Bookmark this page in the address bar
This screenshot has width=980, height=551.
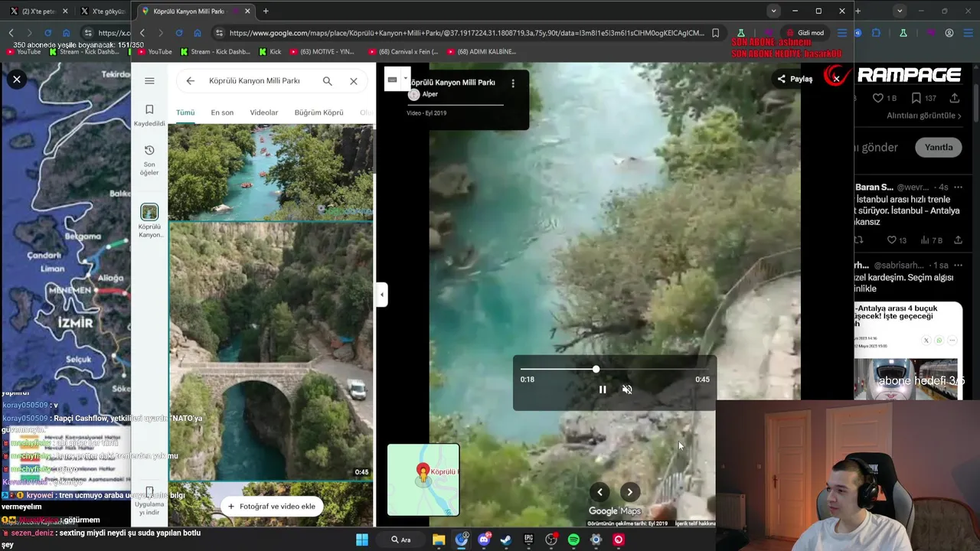715,33
